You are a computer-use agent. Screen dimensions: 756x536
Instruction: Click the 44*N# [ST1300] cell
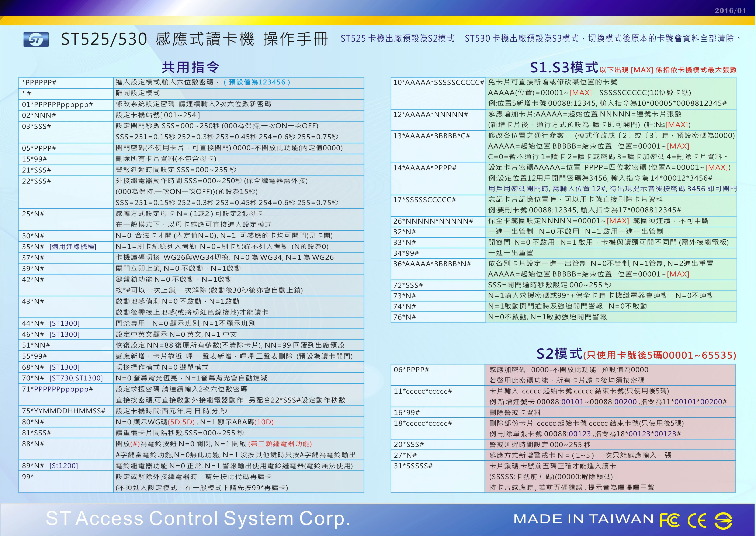click(66, 323)
